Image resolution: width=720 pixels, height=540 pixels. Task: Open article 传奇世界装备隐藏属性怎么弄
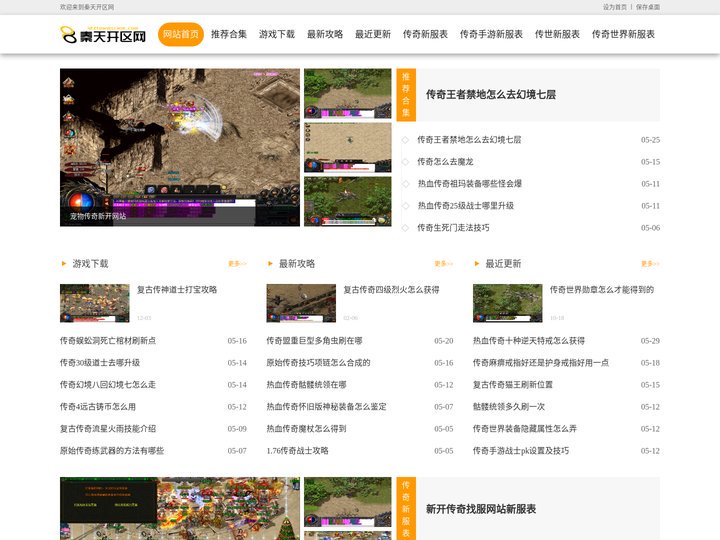[x=525, y=429]
